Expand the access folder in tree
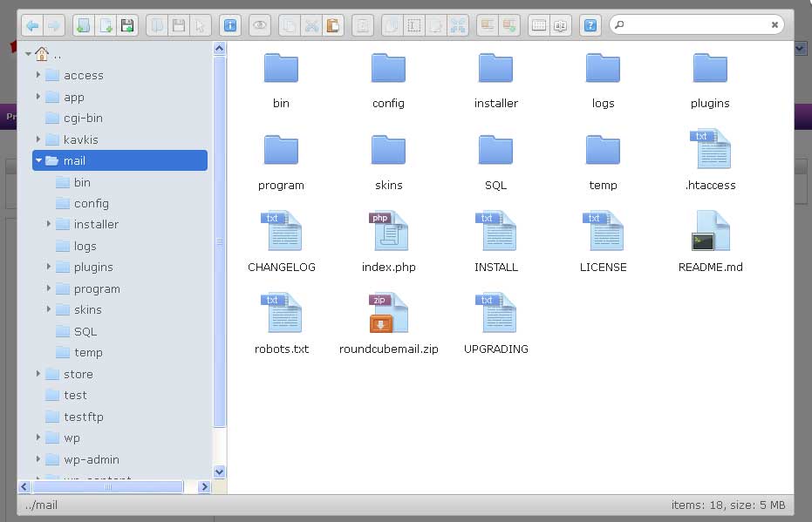 [38, 75]
